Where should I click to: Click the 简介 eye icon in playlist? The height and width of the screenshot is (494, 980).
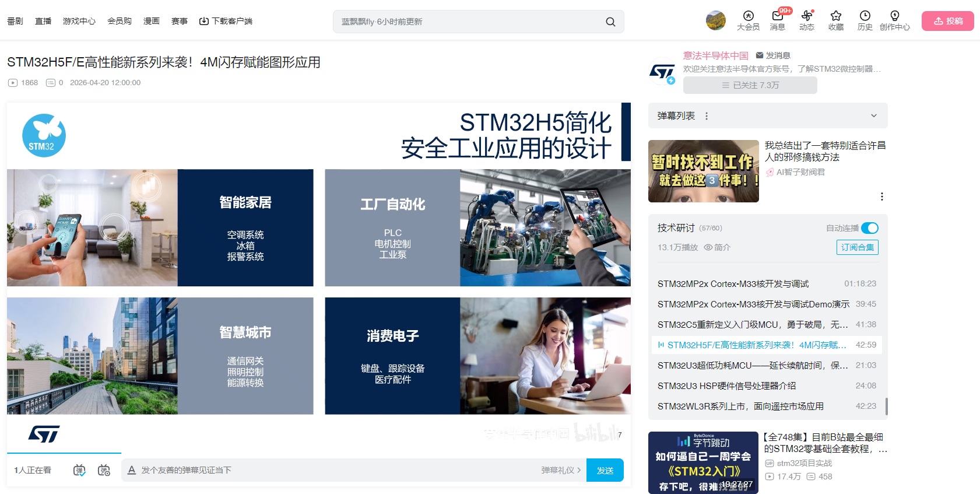[708, 247]
